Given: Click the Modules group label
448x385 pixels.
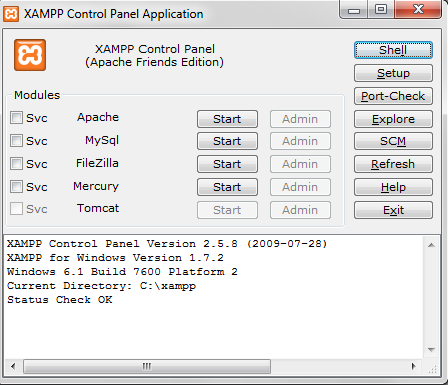Looking at the screenshot, I should tap(37, 95).
